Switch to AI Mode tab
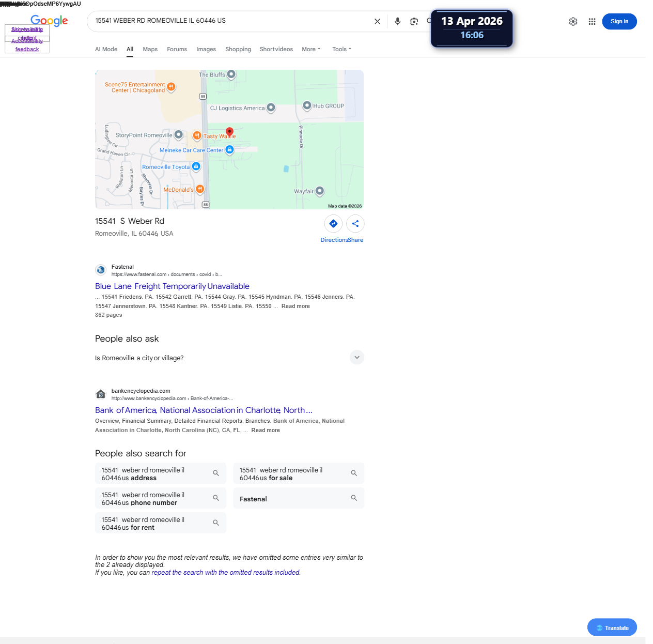Viewport: 653px width, 644px height. click(x=106, y=49)
